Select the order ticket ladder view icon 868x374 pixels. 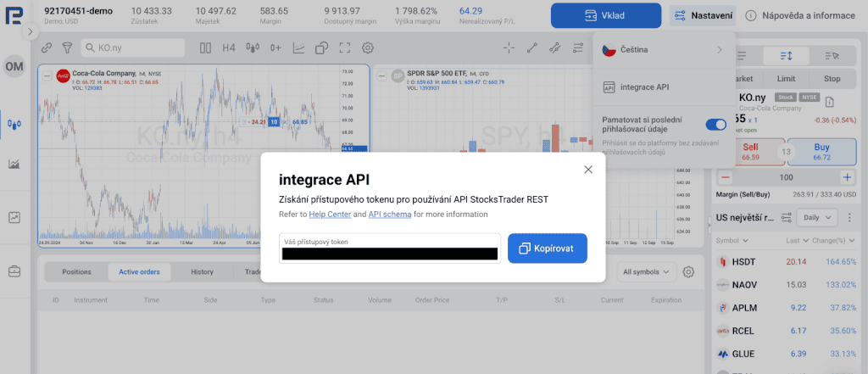[x=786, y=56]
